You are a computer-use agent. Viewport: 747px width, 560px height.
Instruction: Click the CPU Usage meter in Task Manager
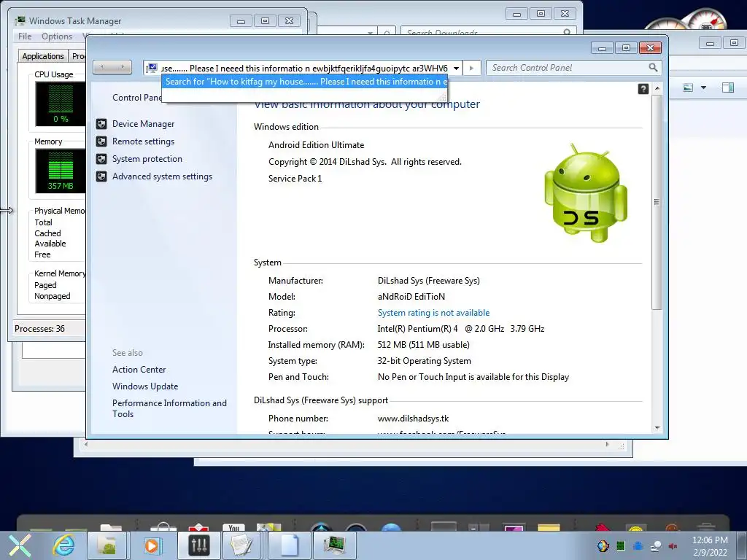60,104
